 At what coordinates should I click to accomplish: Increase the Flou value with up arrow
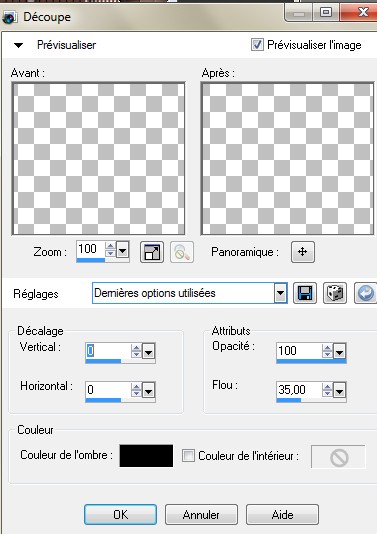tap(327, 387)
